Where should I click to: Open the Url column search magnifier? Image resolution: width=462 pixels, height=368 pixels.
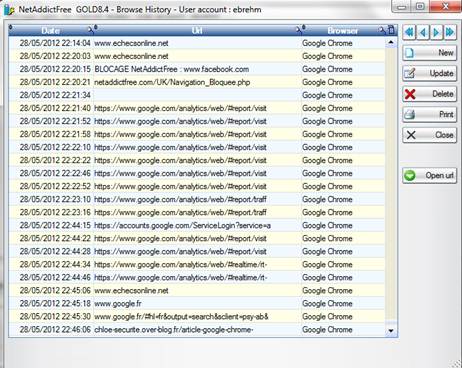pyautogui.click(x=299, y=30)
